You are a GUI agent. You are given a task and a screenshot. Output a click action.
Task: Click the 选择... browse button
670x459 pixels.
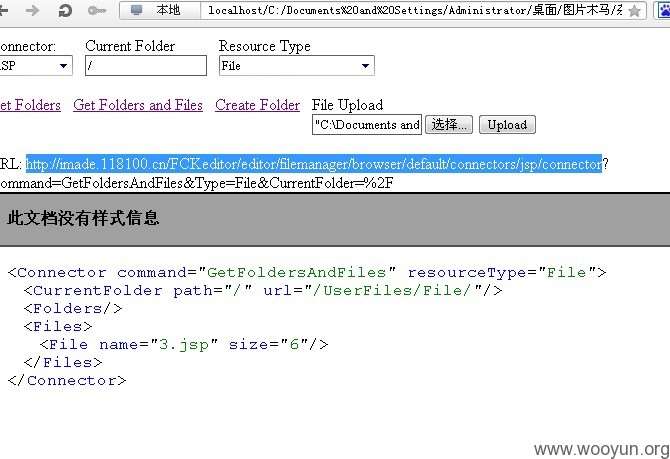(x=449, y=125)
